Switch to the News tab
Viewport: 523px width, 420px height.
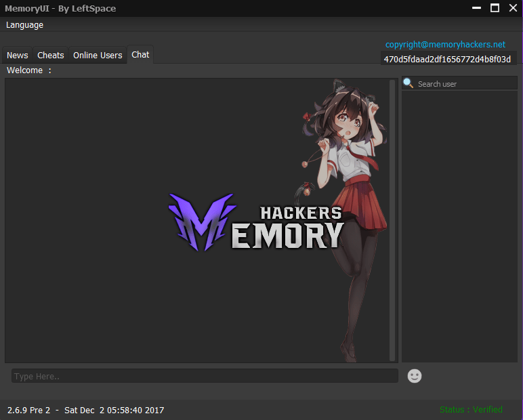point(18,55)
